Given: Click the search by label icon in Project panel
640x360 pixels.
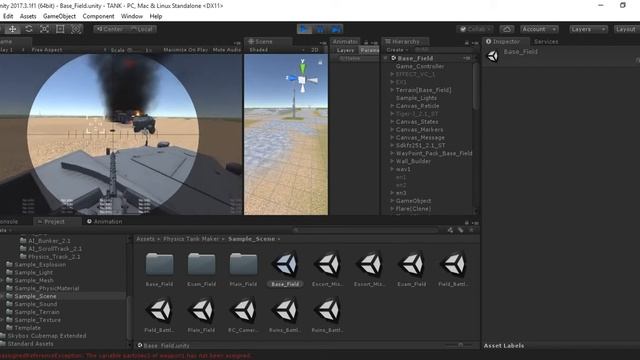Looking at the screenshot, I should (461, 230).
